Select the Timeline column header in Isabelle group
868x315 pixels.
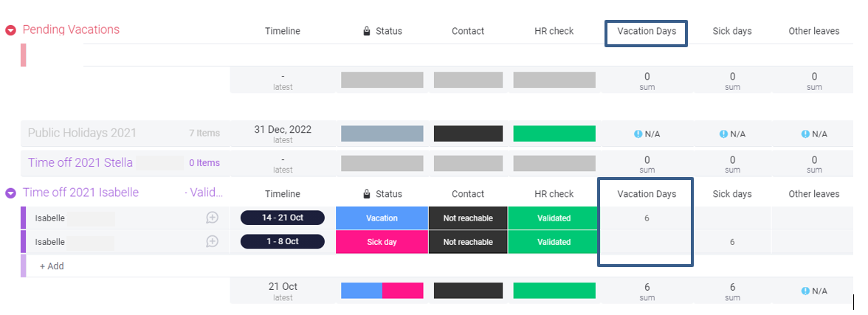(283, 194)
